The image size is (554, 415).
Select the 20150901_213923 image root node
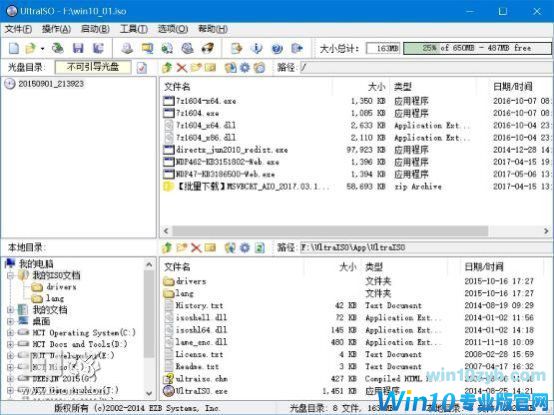coord(51,84)
